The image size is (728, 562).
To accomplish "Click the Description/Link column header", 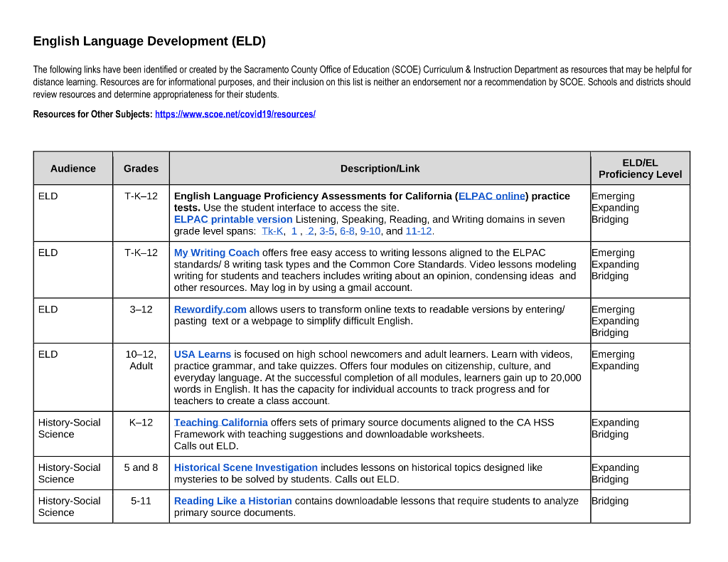I will pyautogui.click(x=380, y=169).
